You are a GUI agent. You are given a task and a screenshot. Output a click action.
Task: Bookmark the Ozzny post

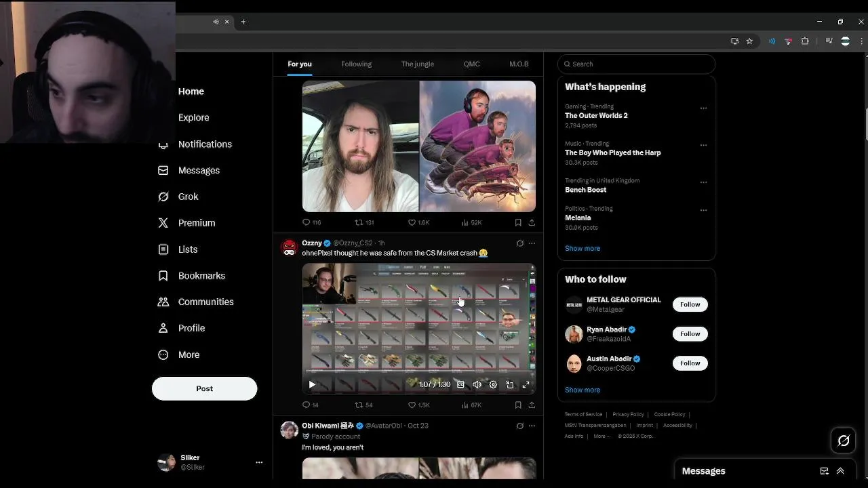pyautogui.click(x=518, y=405)
